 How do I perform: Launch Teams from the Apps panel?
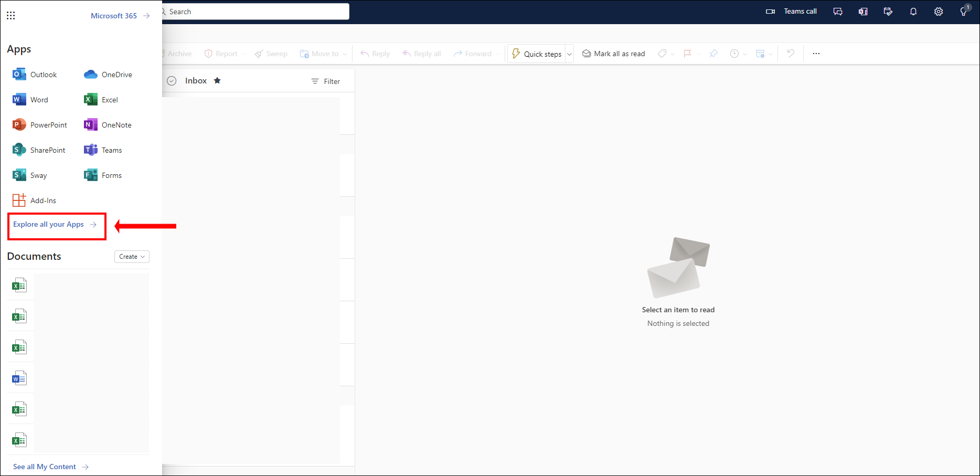[103, 150]
